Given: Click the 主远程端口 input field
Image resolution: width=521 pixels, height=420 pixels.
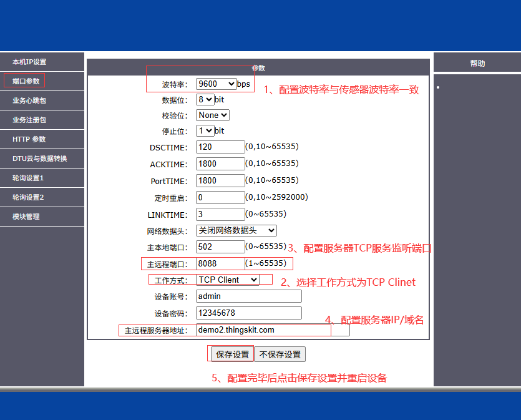Looking at the screenshot, I should click(220, 263).
